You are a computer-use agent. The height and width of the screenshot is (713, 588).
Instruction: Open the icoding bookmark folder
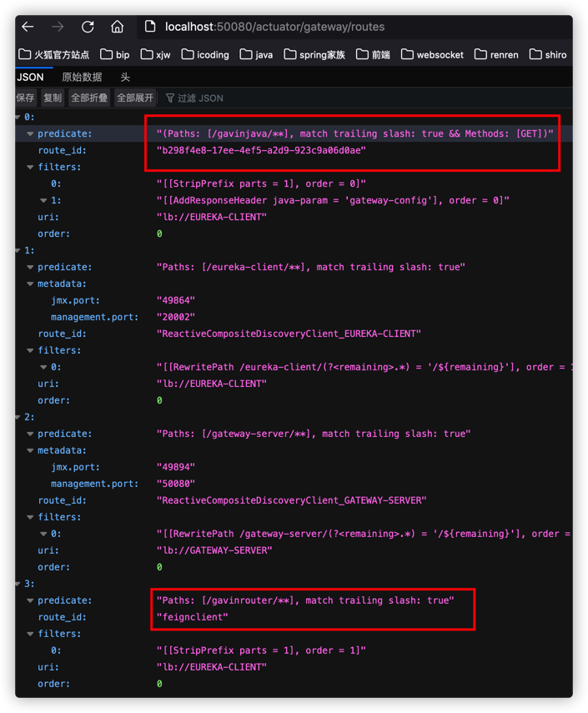(205, 54)
